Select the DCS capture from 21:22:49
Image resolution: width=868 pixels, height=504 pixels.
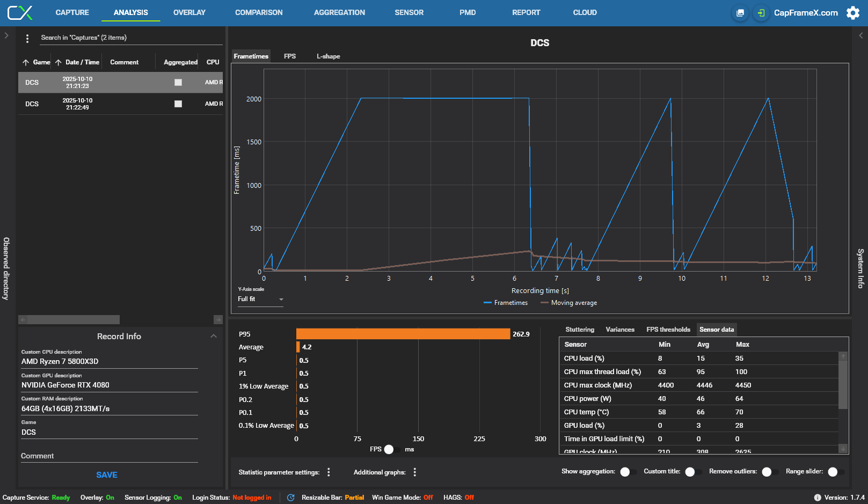tap(120, 104)
